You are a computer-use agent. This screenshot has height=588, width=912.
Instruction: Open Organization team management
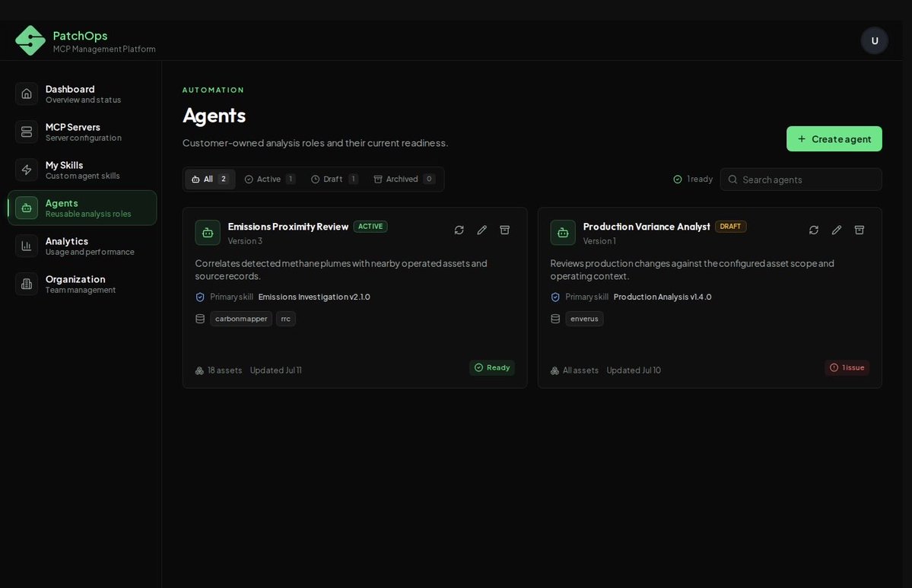pyautogui.click(x=82, y=284)
